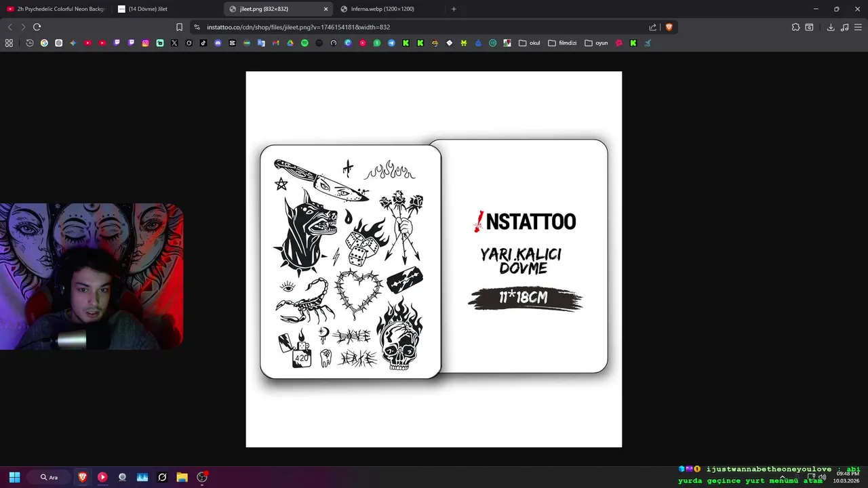Select the jileet.png tab
The height and width of the screenshot is (488, 868).
278,9
